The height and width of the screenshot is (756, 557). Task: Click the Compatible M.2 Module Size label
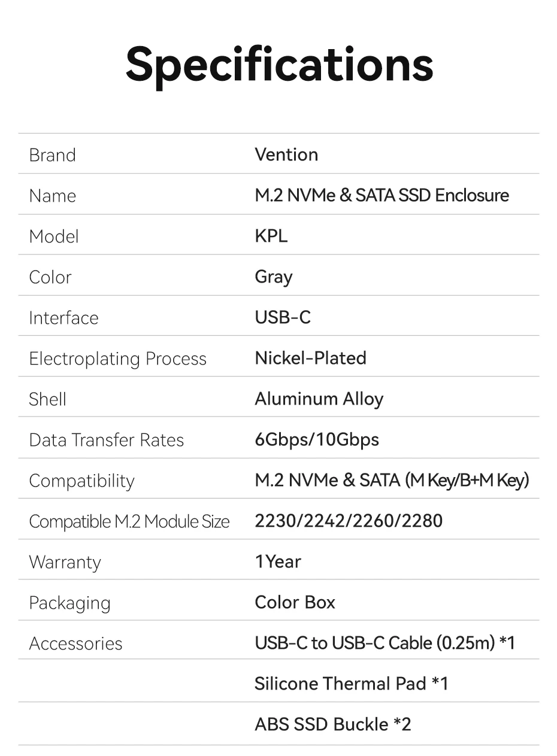coord(129,521)
